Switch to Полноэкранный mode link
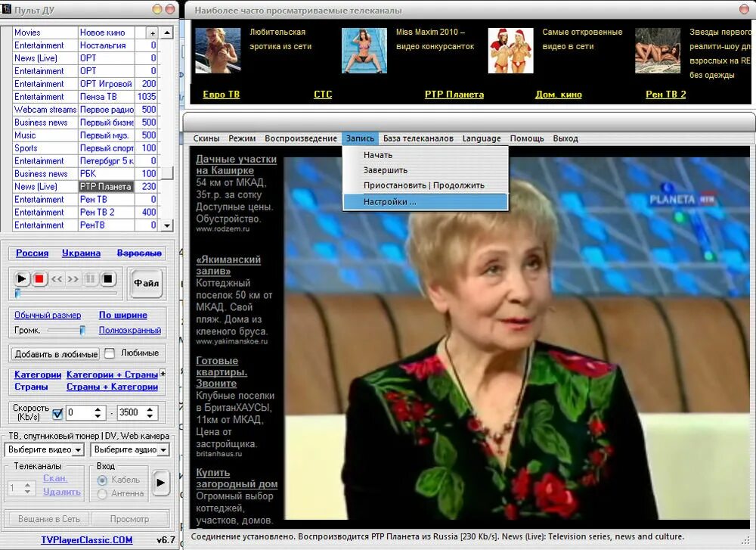 tap(130, 330)
